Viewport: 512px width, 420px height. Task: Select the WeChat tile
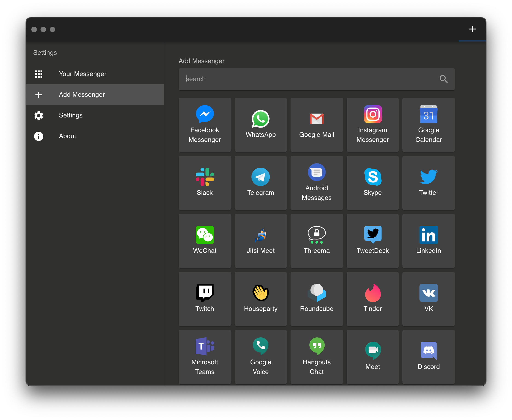(205, 241)
